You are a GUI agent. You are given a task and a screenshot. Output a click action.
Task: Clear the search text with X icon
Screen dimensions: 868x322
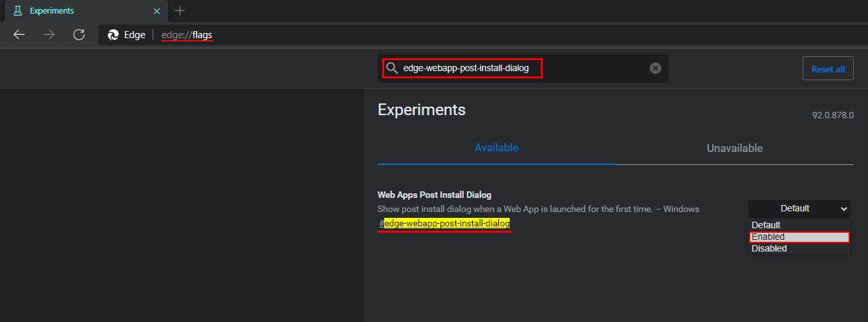[655, 69]
